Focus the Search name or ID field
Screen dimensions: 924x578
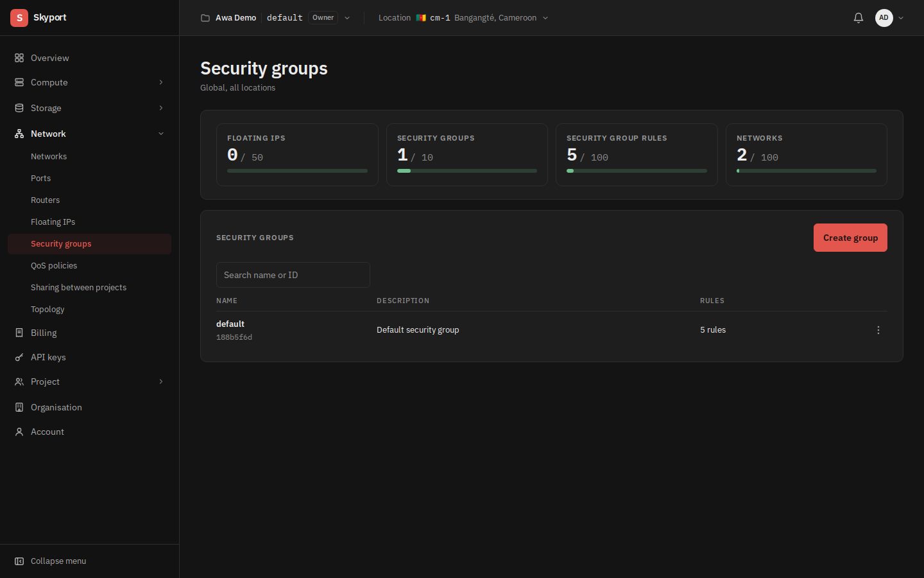click(293, 275)
